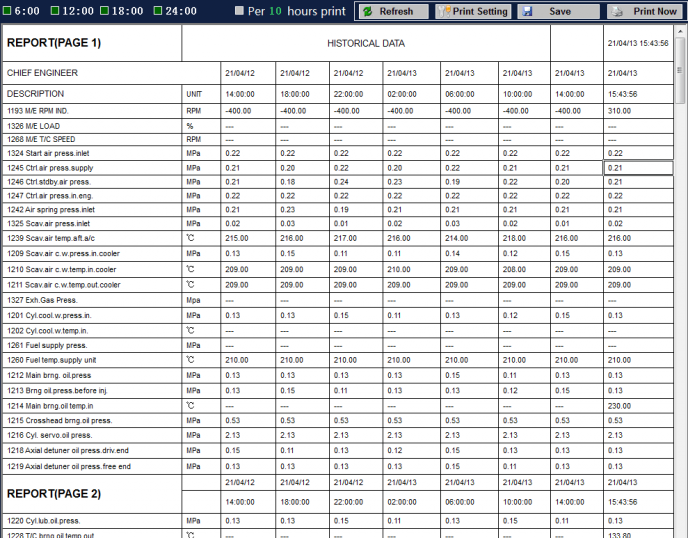
Task: Click the 1326 M/E LOAD row label
Action: coord(33,126)
